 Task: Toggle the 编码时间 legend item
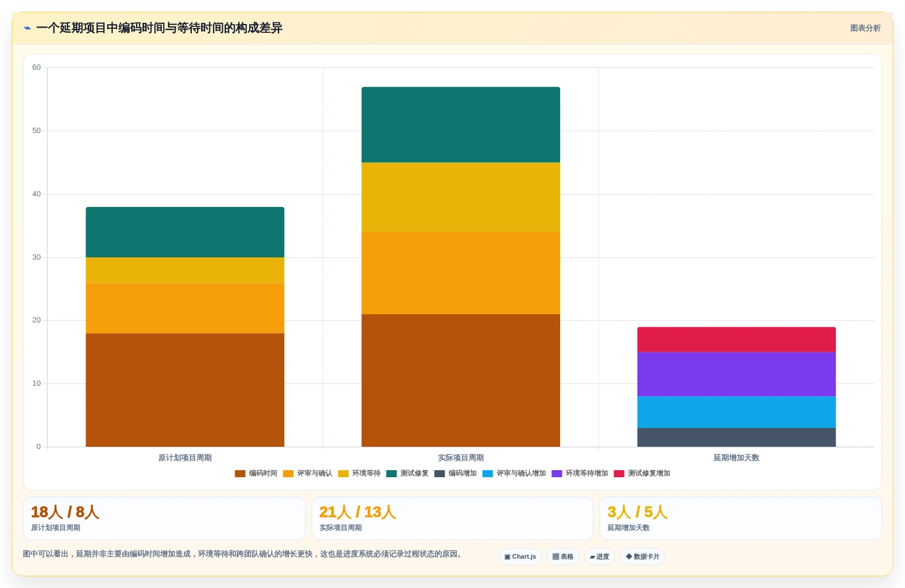point(256,473)
